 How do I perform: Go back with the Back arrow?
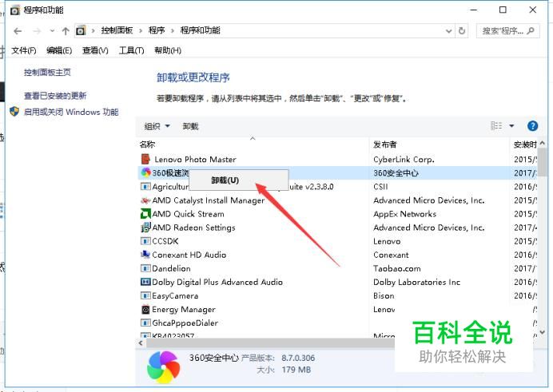click(x=18, y=31)
